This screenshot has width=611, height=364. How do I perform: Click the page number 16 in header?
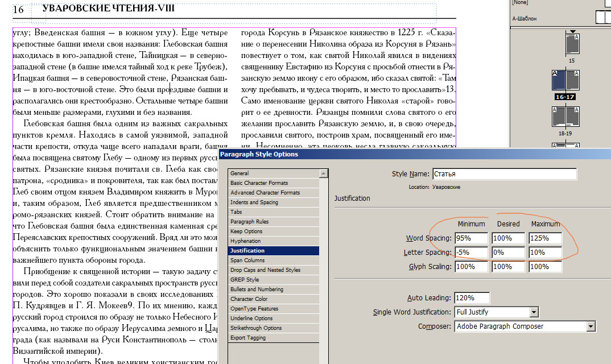tap(18, 9)
